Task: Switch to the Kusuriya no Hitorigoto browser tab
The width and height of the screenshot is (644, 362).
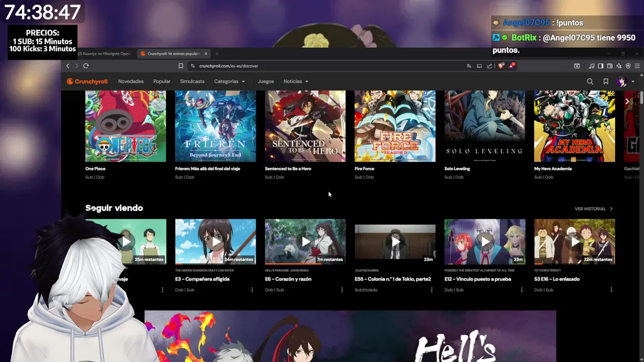Action: click(x=104, y=54)
